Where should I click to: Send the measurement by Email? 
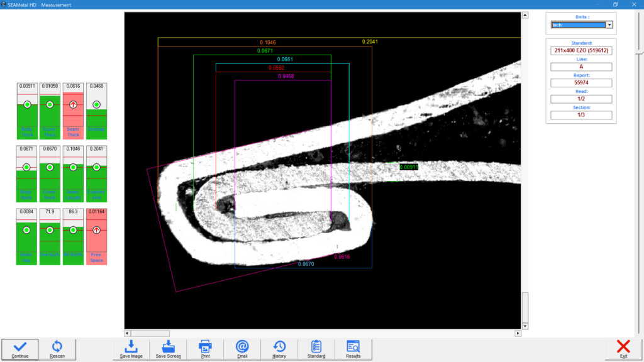[242, 349]
